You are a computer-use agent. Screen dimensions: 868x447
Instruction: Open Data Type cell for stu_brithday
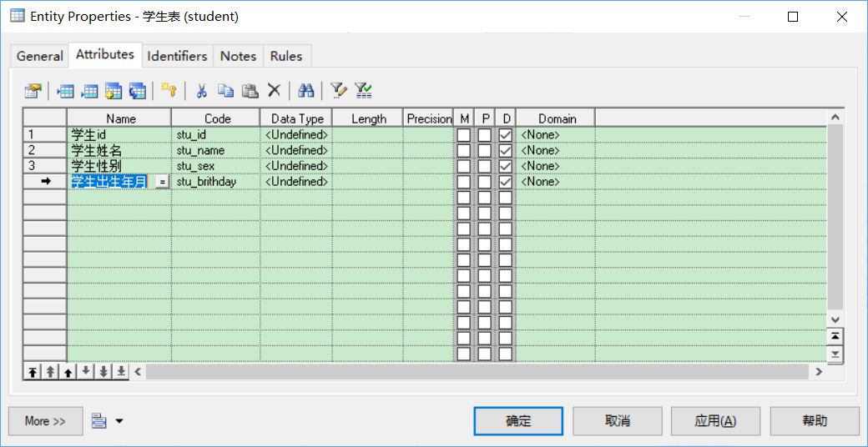point(296,182)
